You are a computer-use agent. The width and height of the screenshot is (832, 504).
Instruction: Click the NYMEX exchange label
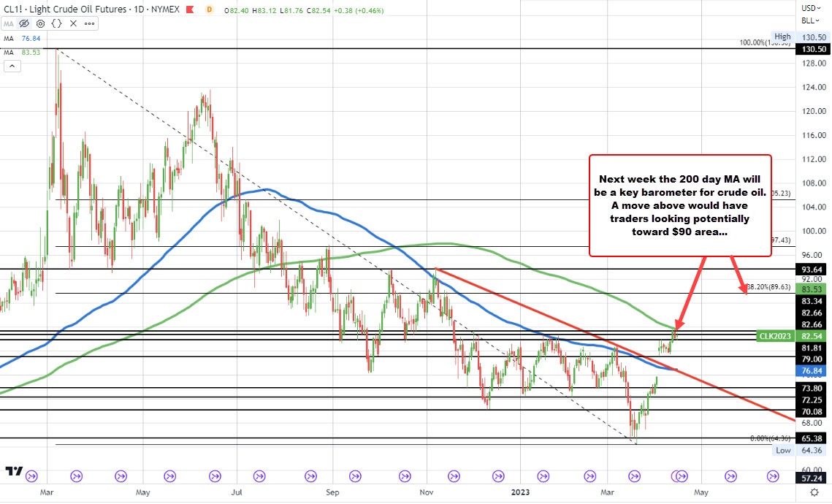[165, 9]
